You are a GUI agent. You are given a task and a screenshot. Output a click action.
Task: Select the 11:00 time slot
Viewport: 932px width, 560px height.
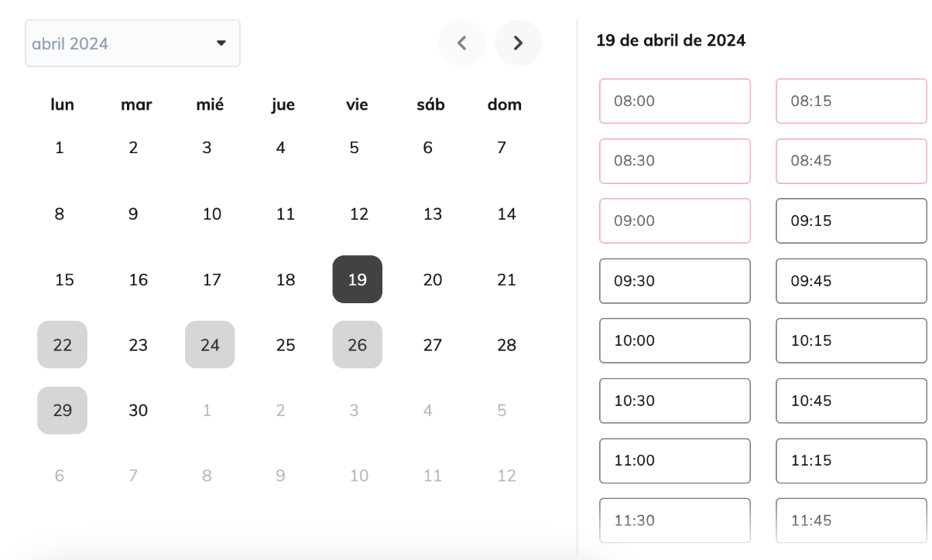pyautogui.click(x=675, y=460)
